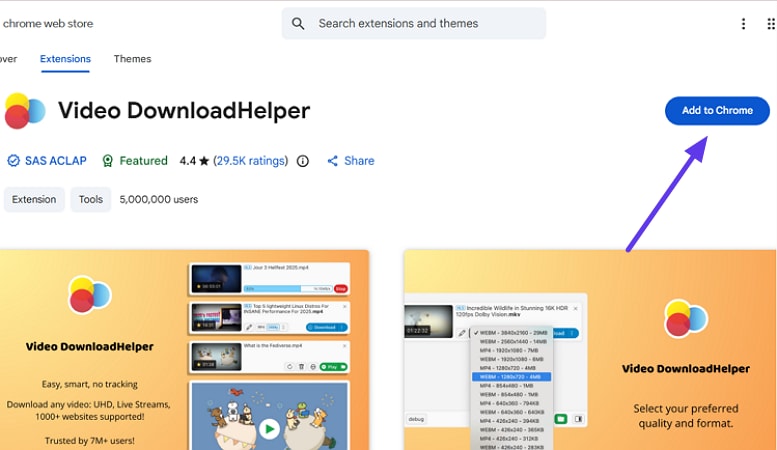
Task: Click the green play button in first screenshot
Action: [270, 429]
